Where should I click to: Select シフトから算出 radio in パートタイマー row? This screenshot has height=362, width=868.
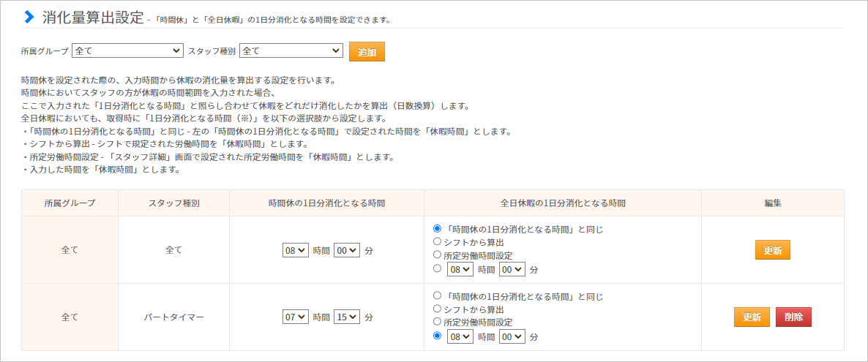click(x=438, y=309)
